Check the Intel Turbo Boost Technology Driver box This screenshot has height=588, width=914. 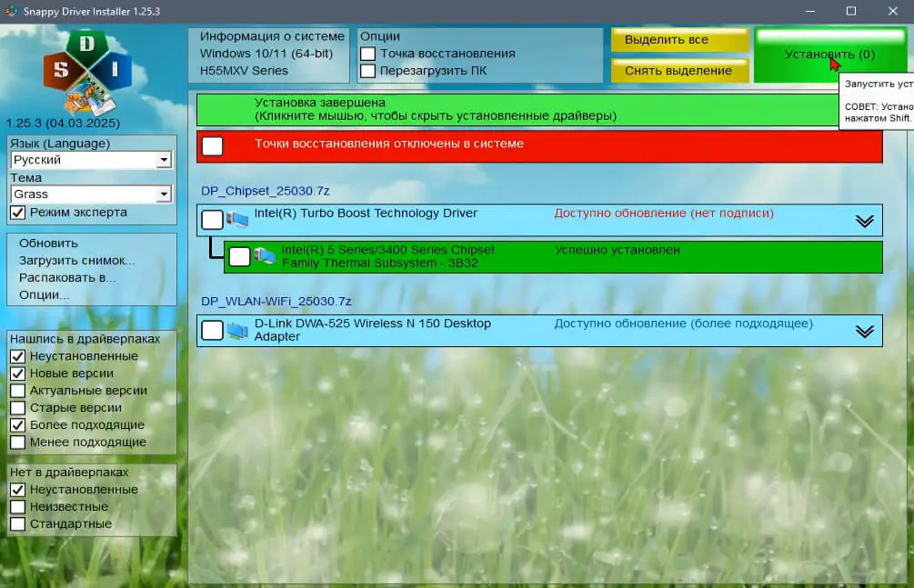(x=212, y=220)
